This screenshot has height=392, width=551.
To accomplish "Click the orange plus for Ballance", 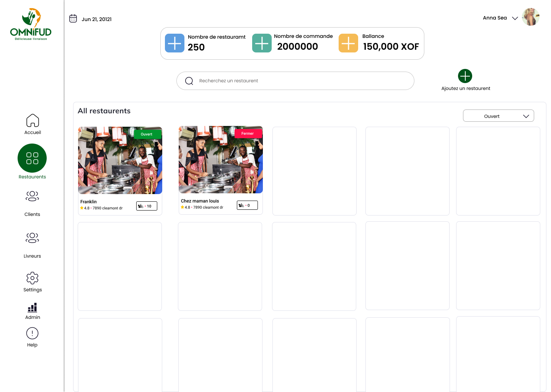I will [x=348, y=43].
